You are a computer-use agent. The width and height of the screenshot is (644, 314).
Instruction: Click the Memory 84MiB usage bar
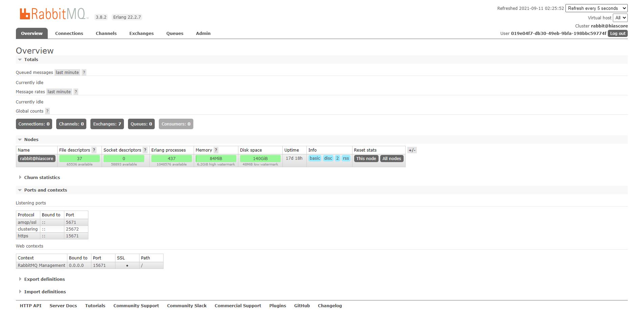[216, 158]
